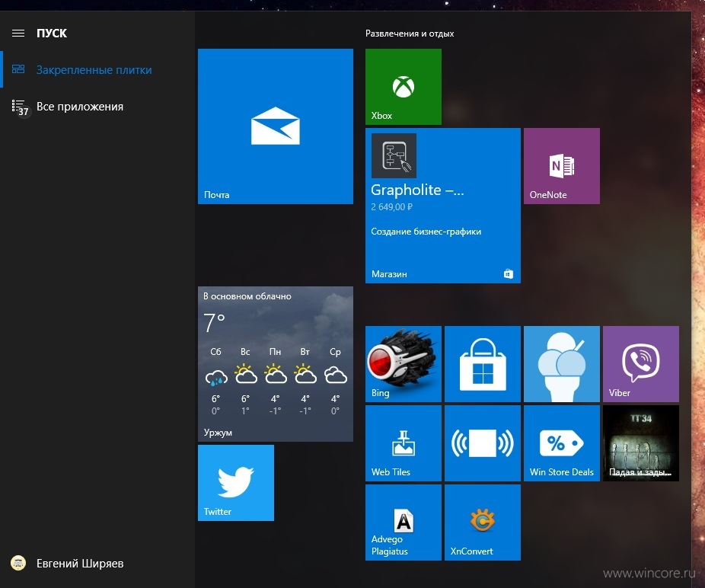The image size is (705, 588).
Task: Launch the XnConvert tile
Action: pos(483,522)
